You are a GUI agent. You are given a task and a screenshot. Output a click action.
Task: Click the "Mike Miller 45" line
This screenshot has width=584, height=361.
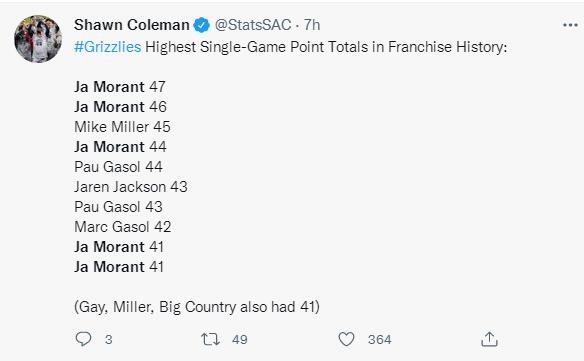pos(122,127)
